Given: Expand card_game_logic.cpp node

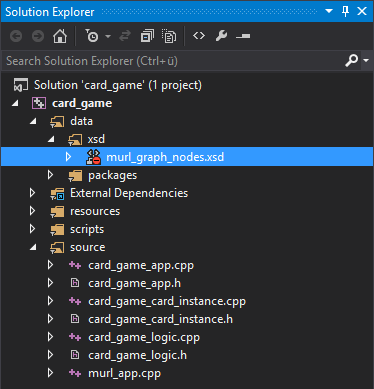Looking at the screenshot, I should coord(50,337).
